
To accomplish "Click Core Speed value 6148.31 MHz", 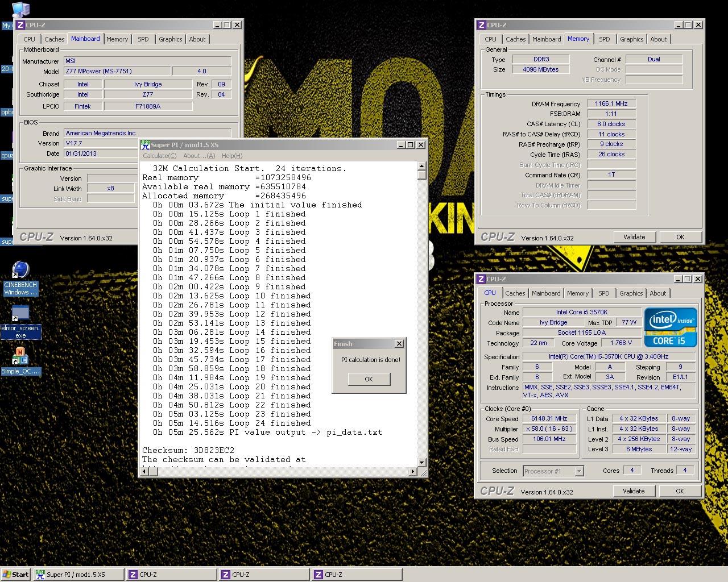I will pos(549,418).
